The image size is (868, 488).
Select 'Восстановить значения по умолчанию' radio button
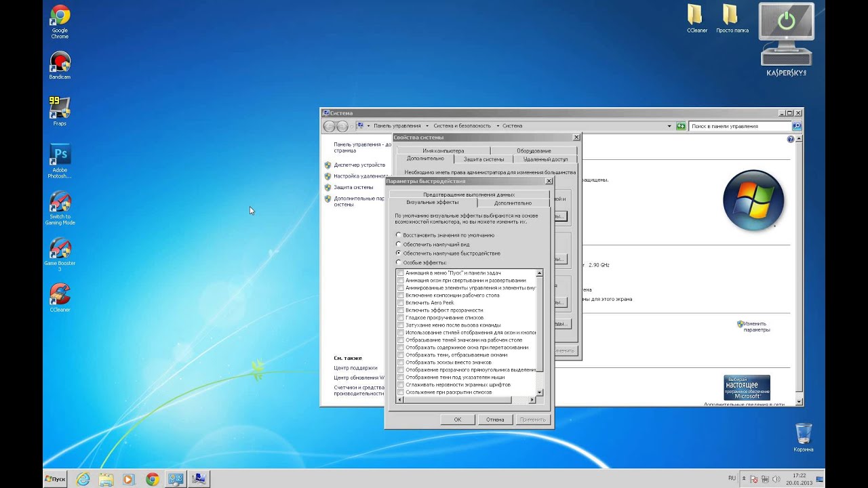point(398,235)
